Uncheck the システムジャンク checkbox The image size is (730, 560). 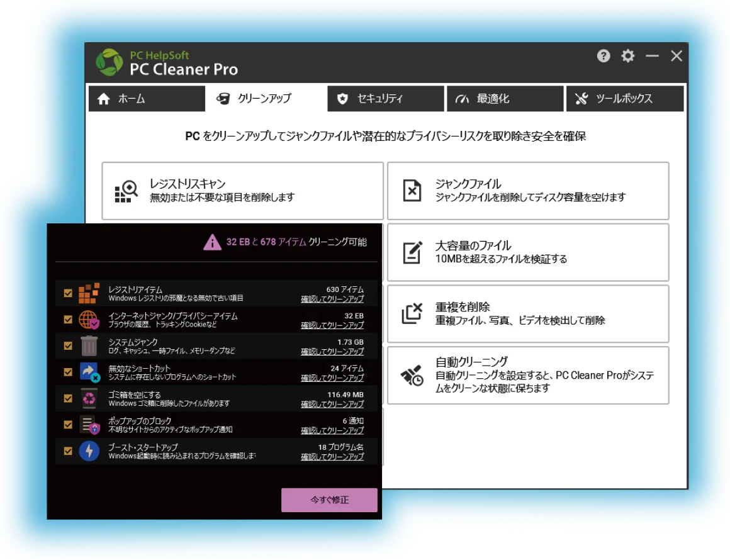click(68, 346)
